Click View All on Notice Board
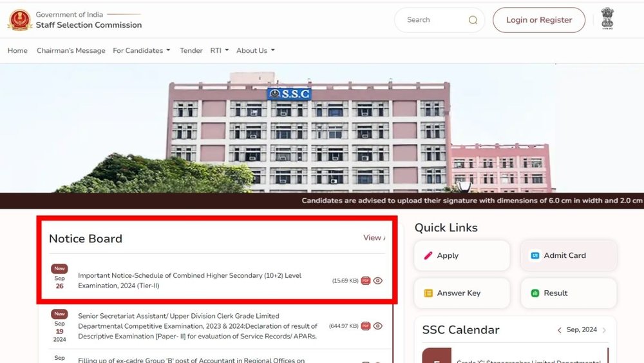 pyautogui.click(x=374, y=238)
